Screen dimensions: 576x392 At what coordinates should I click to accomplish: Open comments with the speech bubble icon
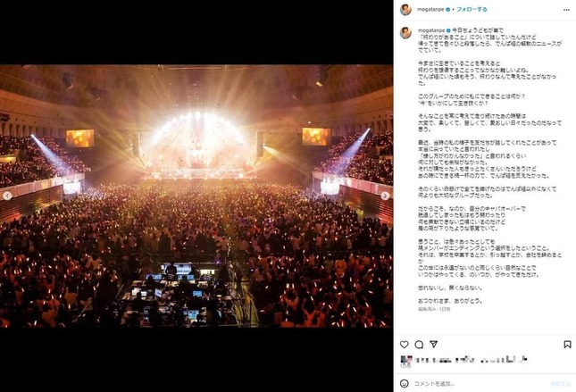pyautogui.click(x=419, y=345)
